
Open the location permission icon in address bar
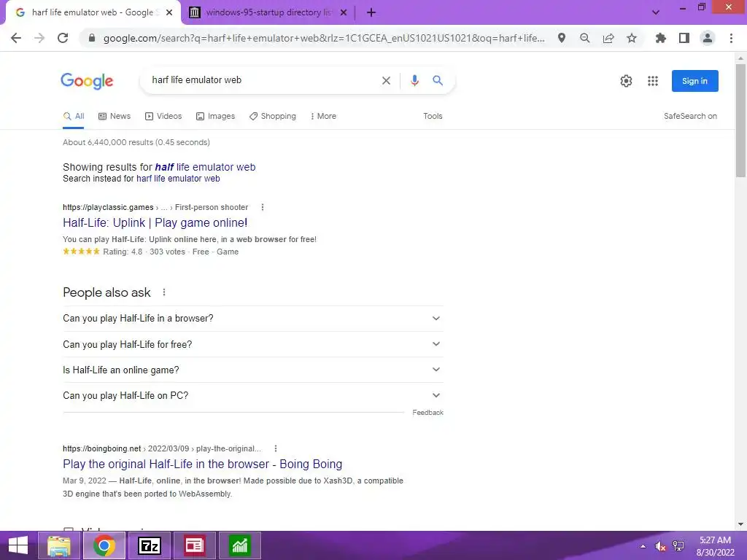(562, 38)
